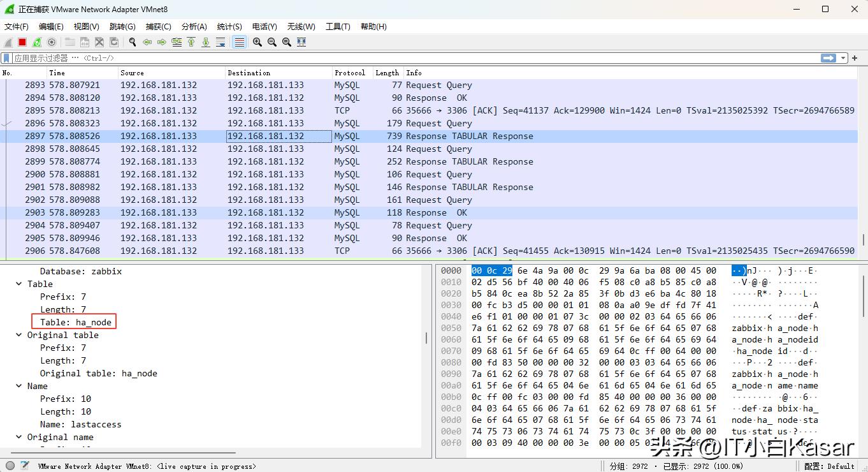
Task: Collapse the Original table tree node
Action: pos(18,335)
